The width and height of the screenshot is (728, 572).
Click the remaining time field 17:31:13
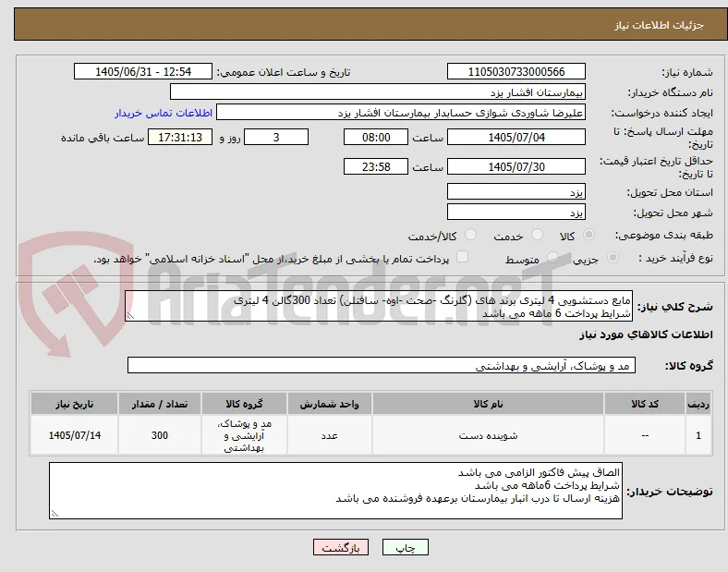pyautogui.click(x=180, y=138)
